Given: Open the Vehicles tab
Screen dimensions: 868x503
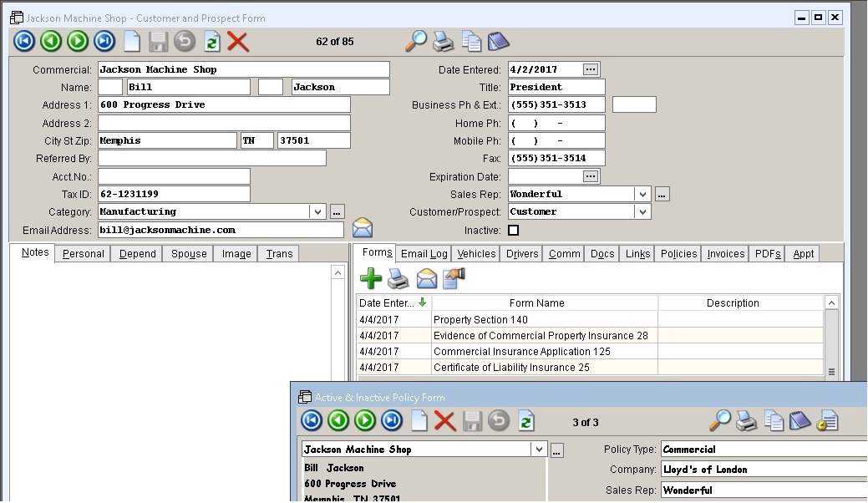Looking at the screenshot, I should click(x=476, y=254).
